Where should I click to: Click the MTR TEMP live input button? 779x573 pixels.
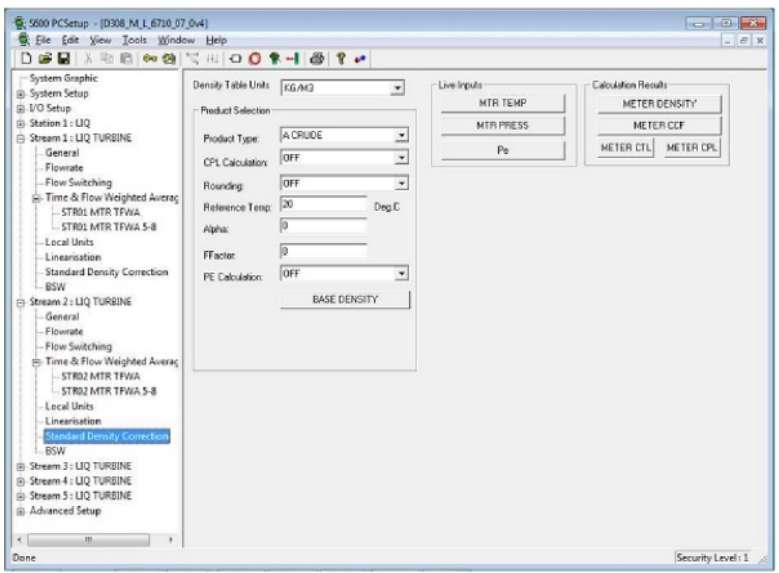[503, 103]
